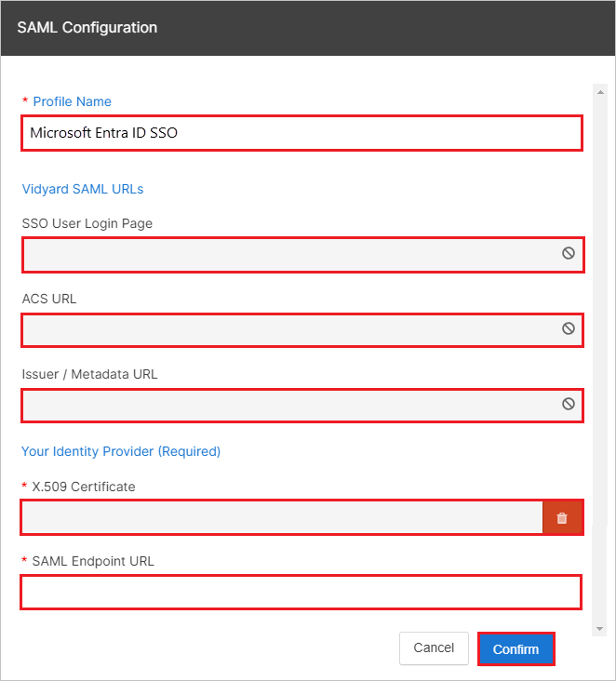The width and height of the screenshot is (616, 681).
Task: Click the SAML Endpoint URL label
Action: click(93, 562)
